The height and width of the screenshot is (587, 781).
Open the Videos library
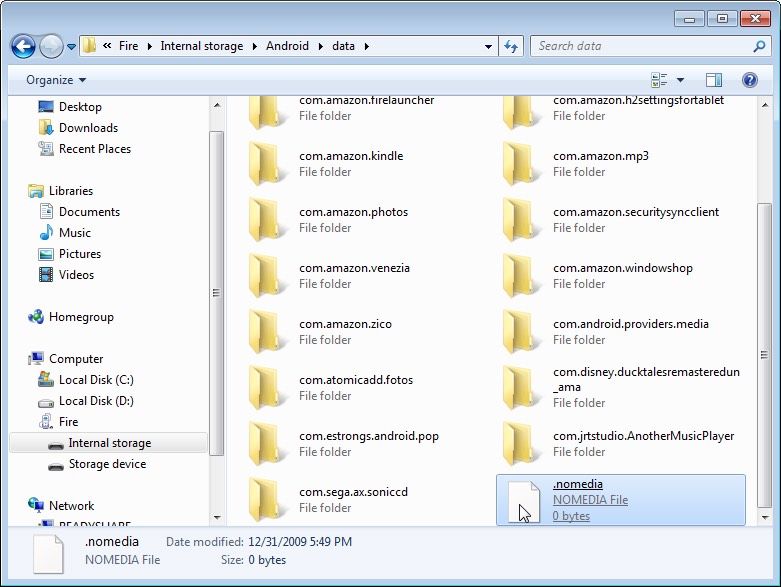point(76,274)
